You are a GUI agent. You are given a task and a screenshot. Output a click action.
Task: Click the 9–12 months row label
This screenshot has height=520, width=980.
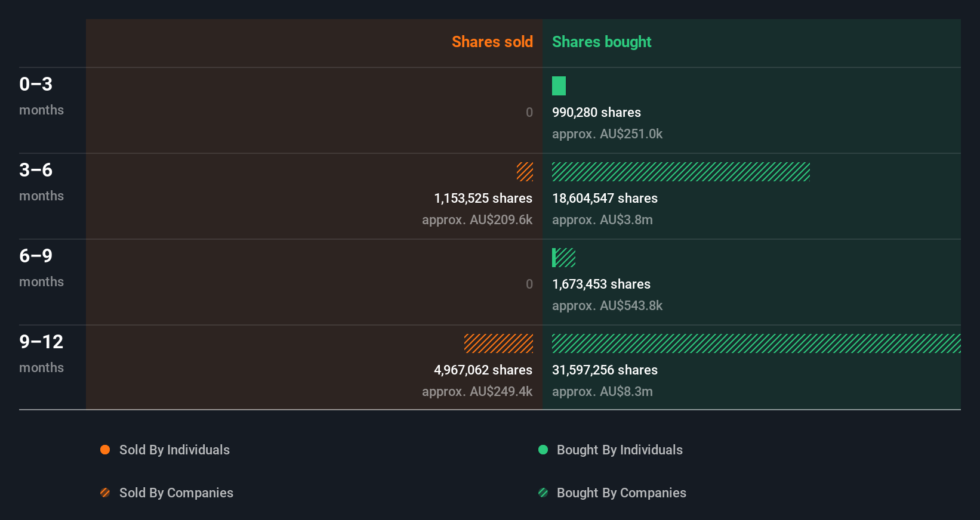coord(41,353)
